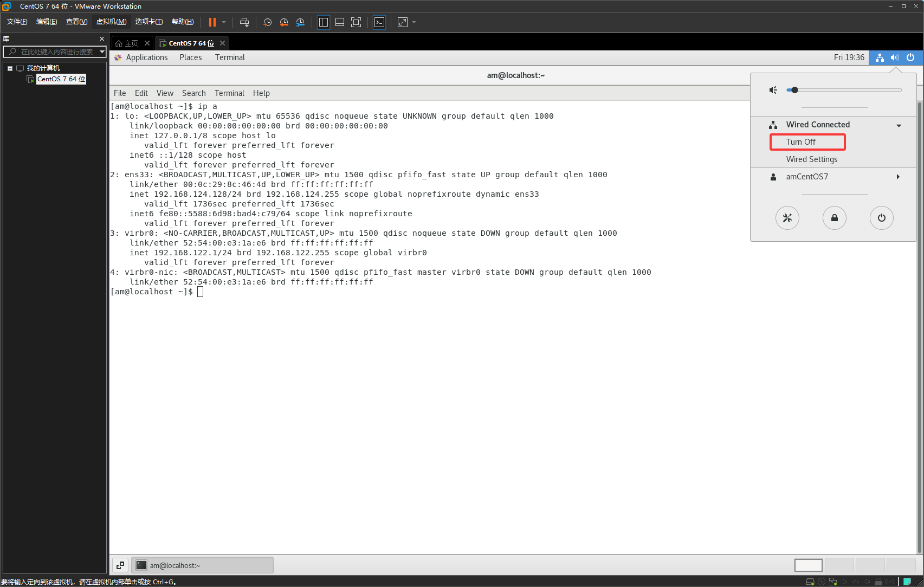Open the terminal Search menu
The height and width of the screenshot is (587, 924).
(x=194, y=93)
